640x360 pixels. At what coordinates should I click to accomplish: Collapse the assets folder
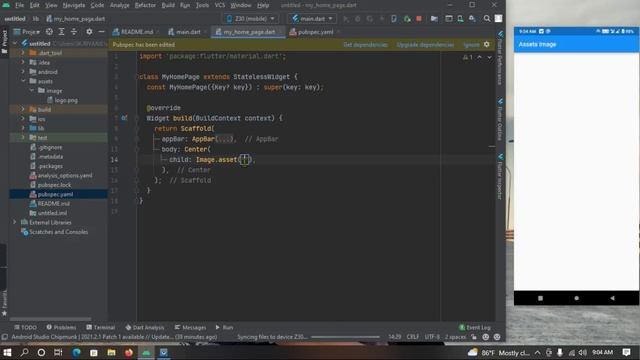(x=23, y=81)
